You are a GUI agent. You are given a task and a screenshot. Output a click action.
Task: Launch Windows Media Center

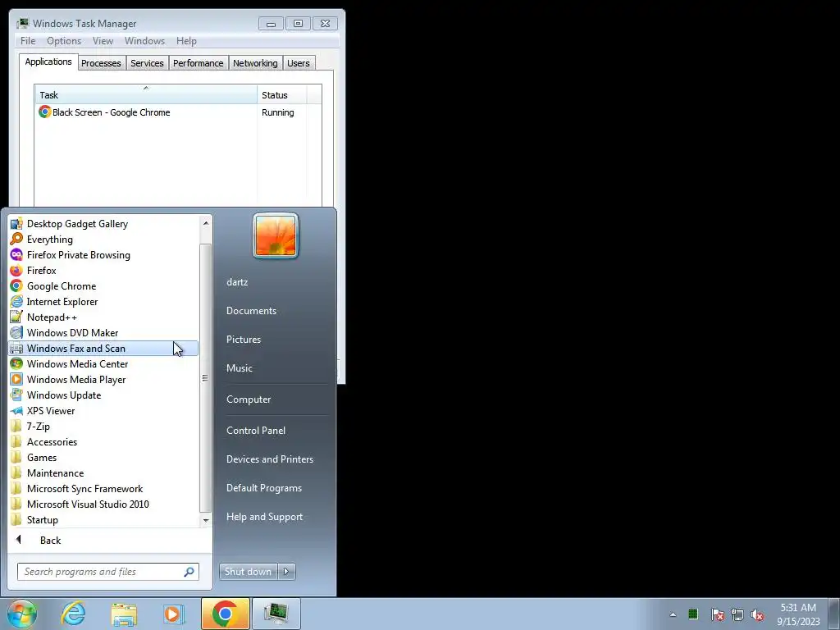coord(103,363)
